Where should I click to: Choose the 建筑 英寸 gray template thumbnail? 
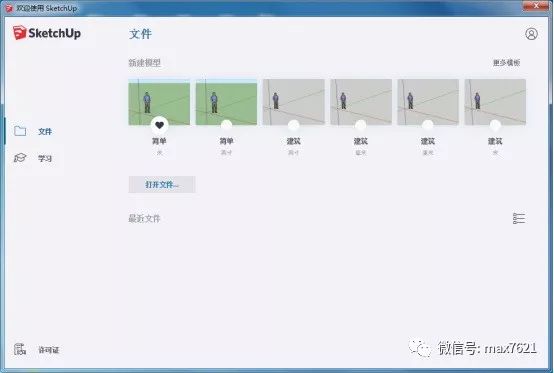(x=293, y=102)
